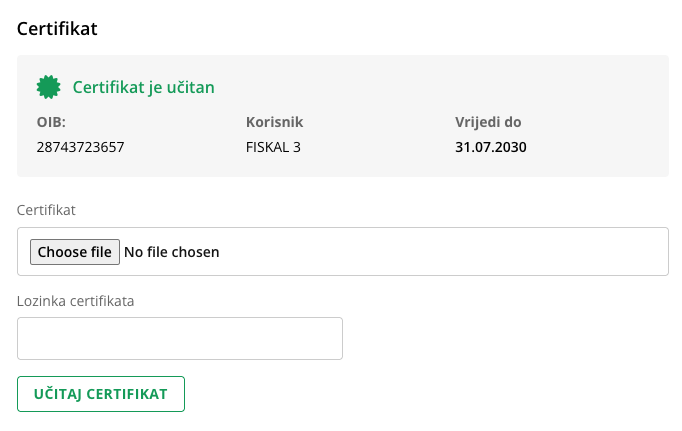Click the "OIB:" column label
Viewport: 682px width, 431px height.
coord(51,123)
